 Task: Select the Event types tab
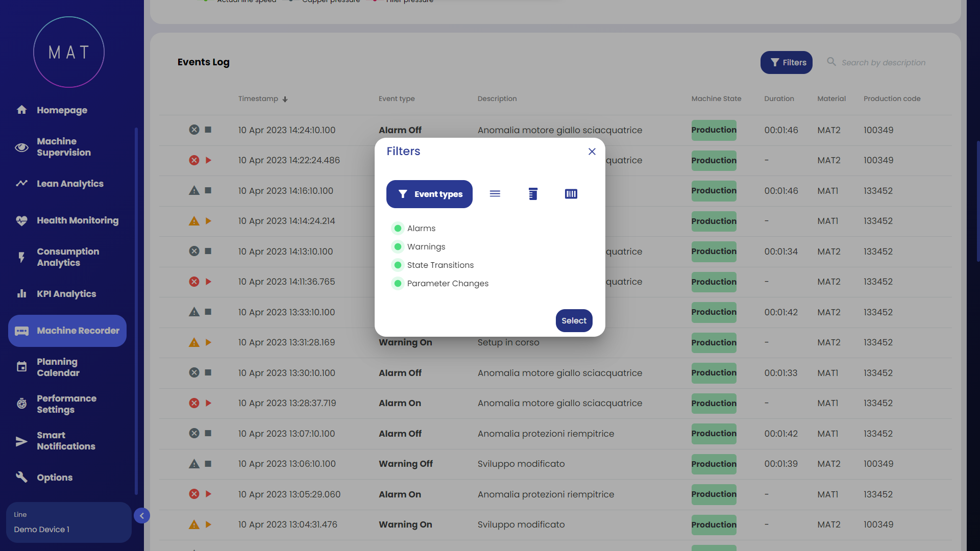point(429,194)
